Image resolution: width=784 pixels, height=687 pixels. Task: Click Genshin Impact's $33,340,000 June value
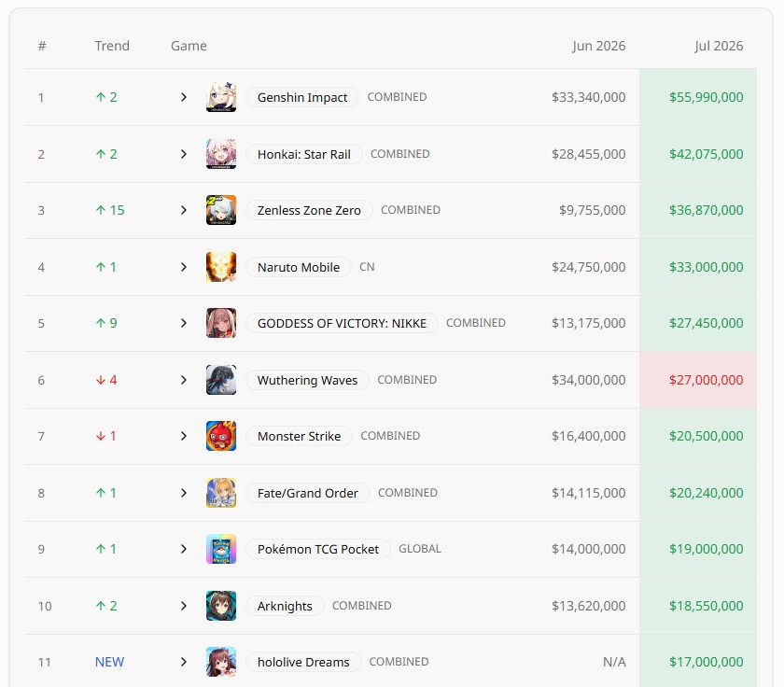(x=589, y=97)
